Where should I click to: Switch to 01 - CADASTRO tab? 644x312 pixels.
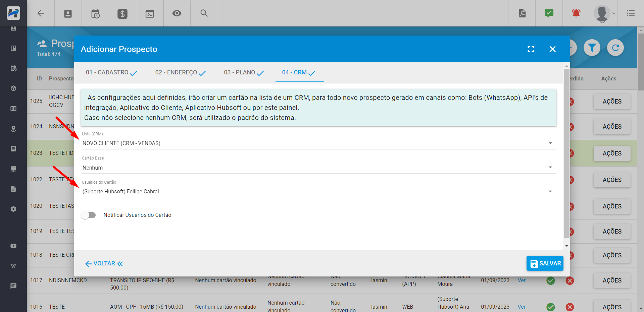point(111,72)
